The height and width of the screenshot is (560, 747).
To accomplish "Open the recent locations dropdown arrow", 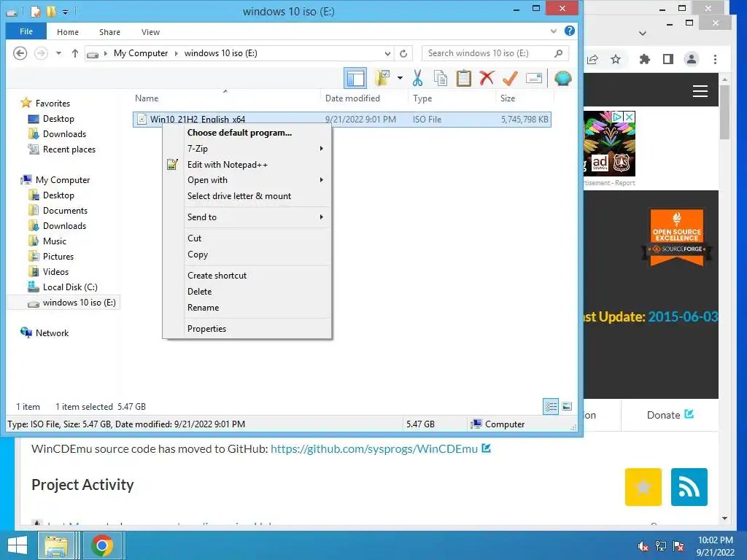I will pyautogui.click(x=58, y=53).
